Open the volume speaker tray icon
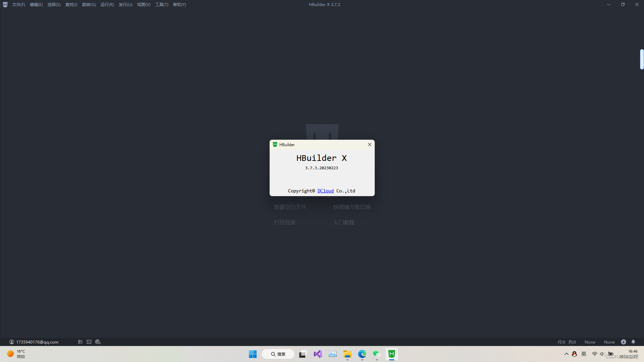The image size is (644, 362). tap(602, 354)
